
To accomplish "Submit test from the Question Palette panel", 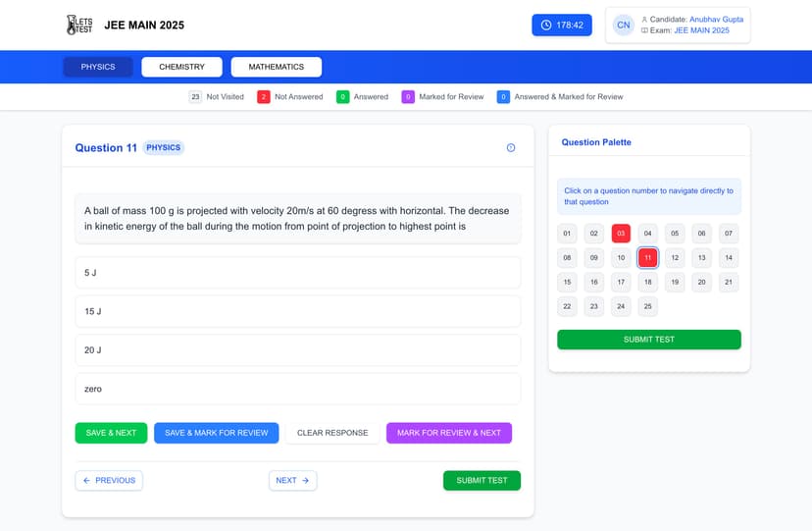I will 648,340.
